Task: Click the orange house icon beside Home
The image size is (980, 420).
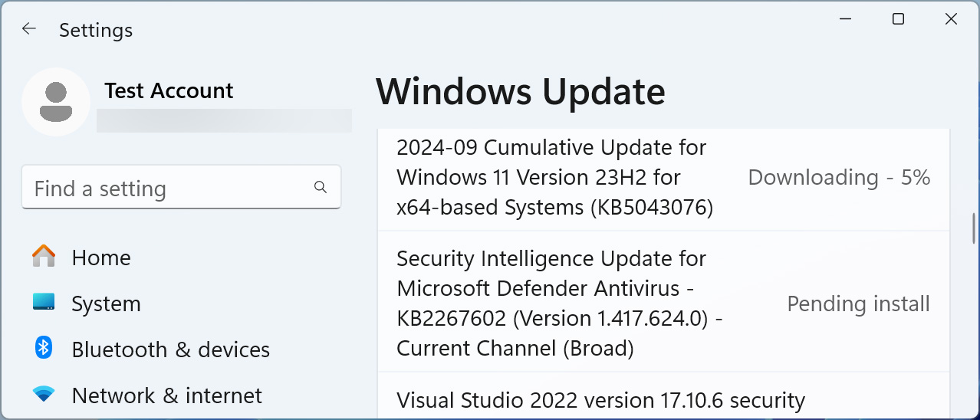Action: click(44, 256)
